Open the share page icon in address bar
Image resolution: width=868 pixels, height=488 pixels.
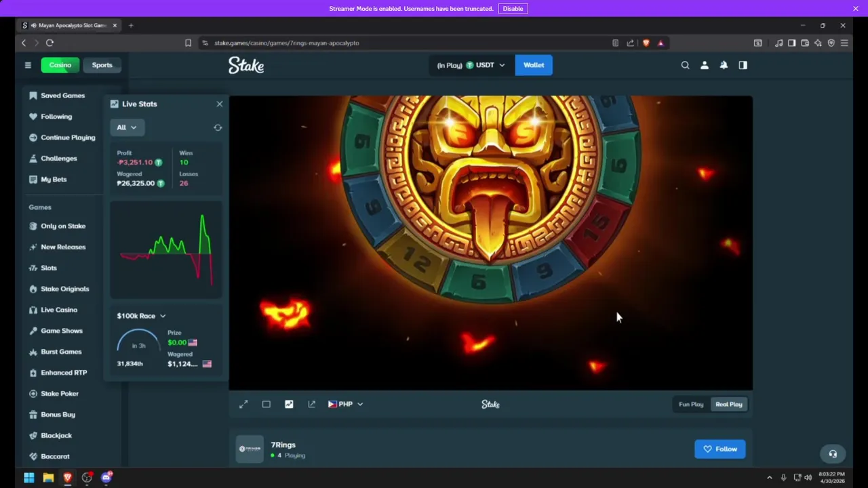pos(630,43)
